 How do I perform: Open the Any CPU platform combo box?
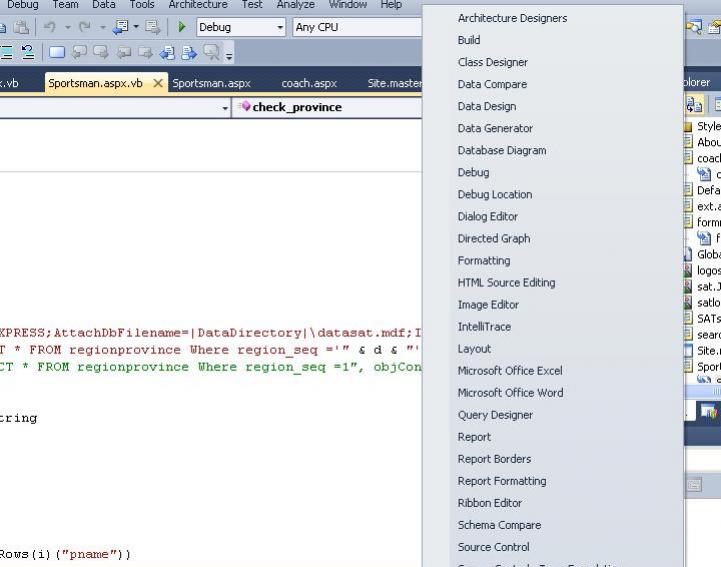(357, 27)
